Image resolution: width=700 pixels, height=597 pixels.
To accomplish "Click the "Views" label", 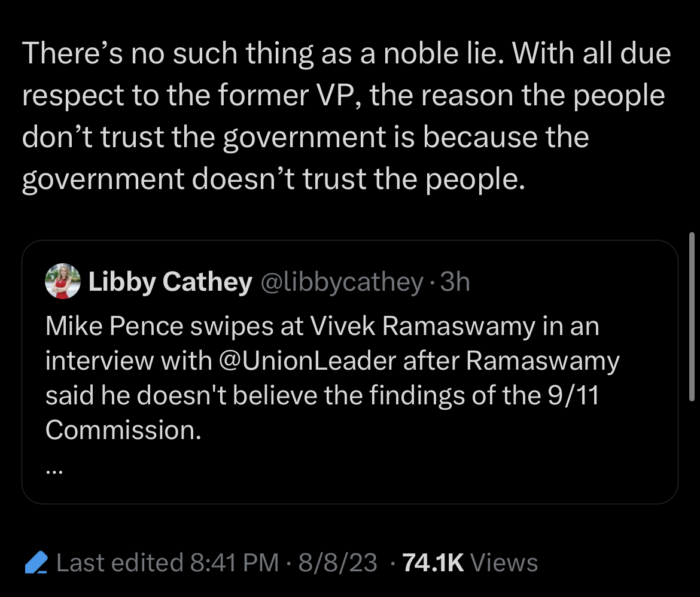I will click(x=504, y=563).
